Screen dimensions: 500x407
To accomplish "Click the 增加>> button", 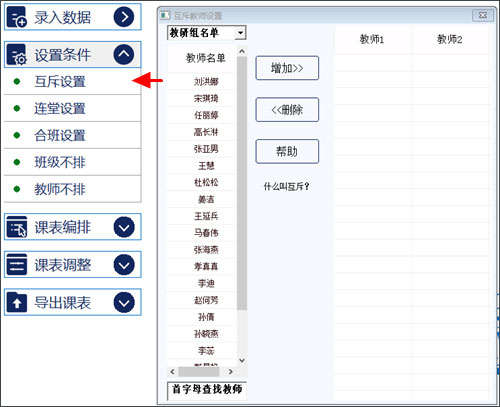I will pos(287,68).
